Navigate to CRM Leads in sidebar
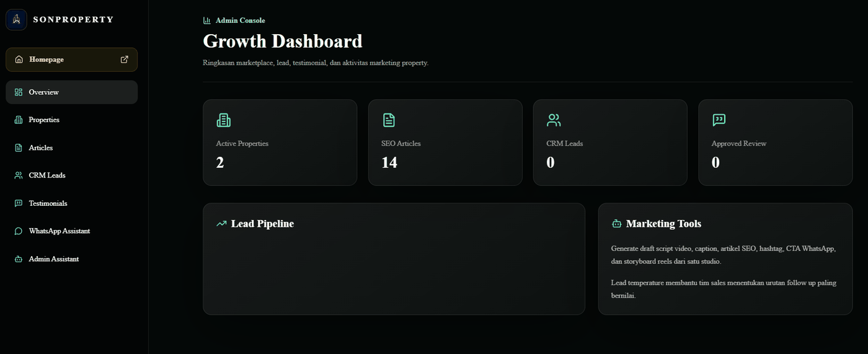The width and height of the screenshot is (868, 354). 72,175
